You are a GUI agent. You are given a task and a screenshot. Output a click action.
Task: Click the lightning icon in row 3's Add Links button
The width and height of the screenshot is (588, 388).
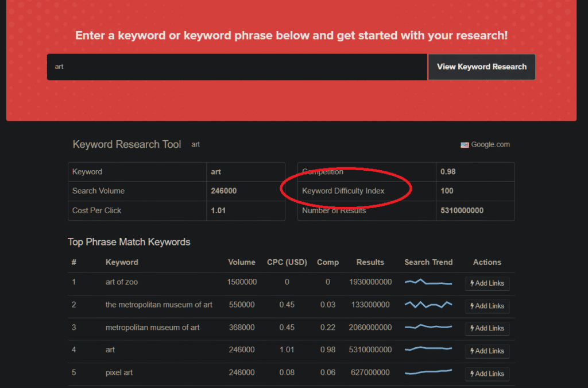(473, 328)
